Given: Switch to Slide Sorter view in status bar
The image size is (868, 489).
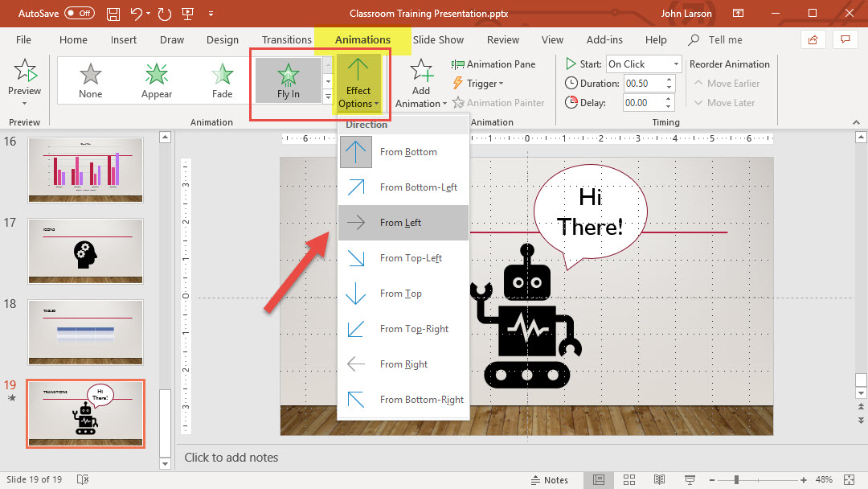Looking at the screenshot, I should pos(628,480).
